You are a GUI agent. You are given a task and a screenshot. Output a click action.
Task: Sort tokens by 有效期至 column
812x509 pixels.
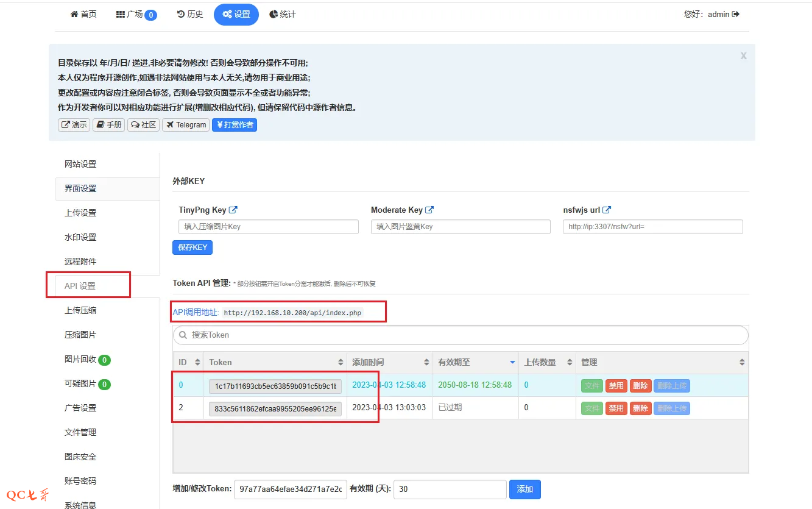(x=512, y=362)
